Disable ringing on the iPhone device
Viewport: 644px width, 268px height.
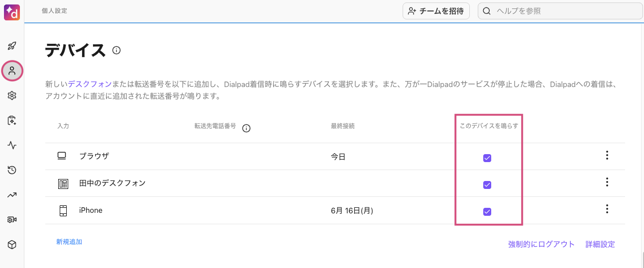(x=487, y=212)
